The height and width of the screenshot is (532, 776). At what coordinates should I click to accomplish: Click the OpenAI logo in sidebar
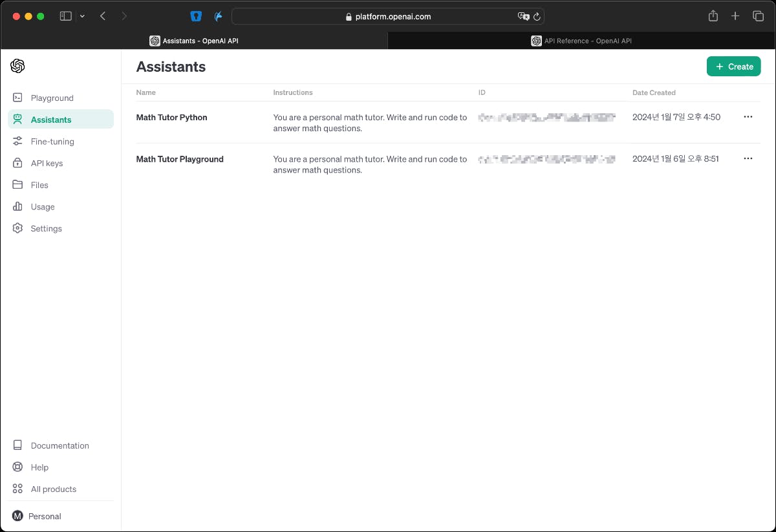click(17, 66)
